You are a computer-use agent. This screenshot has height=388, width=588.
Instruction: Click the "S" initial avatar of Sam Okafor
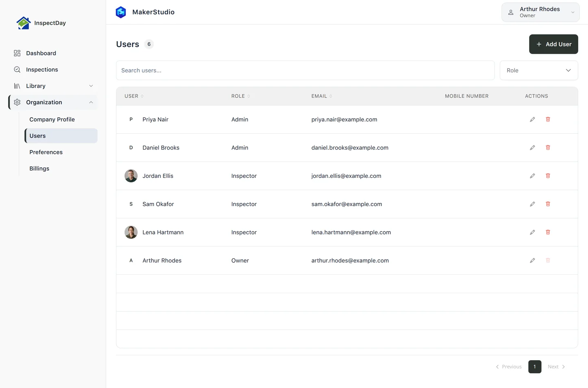tap(131, 204)
